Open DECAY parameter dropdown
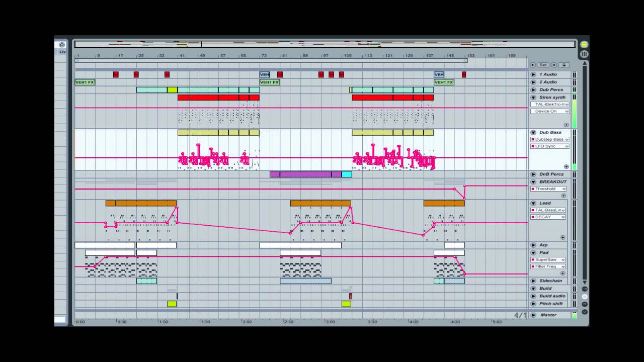Viewport: 644px width, 362px height. [x=548, y=217]
